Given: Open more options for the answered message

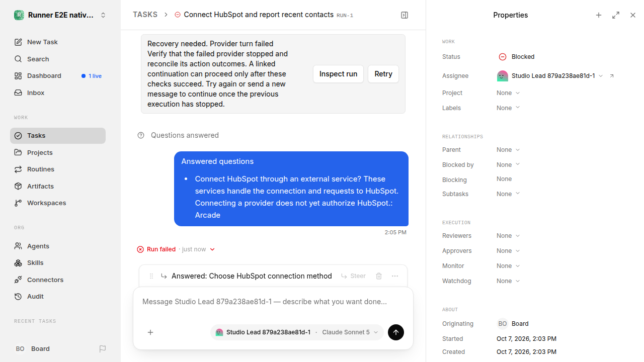Looking at the screenshot, I should click(x=395, y=276).
